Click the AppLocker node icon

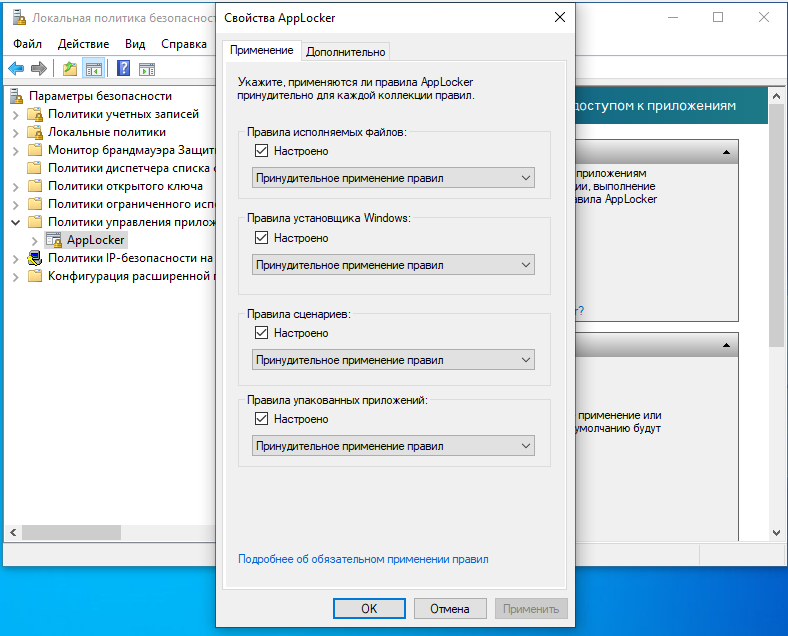pos(54,240)
